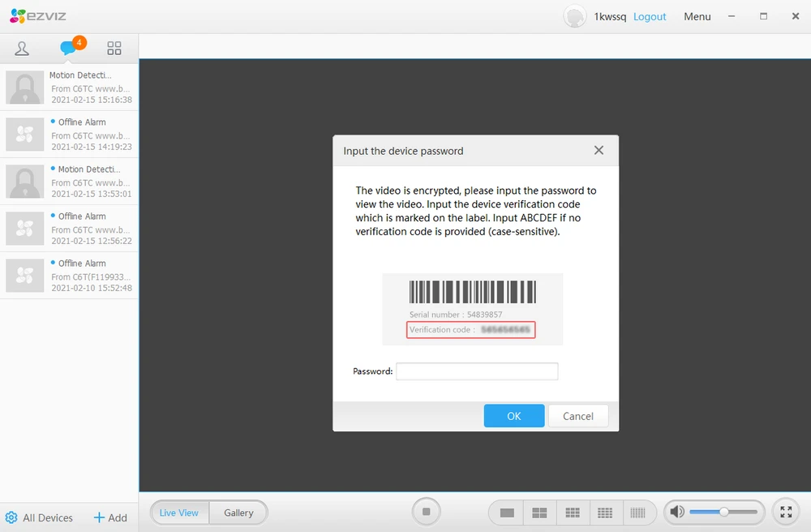Cancel the device password dialog
Image resolution: width=811 pixels, height=532 pixels.
point(577,416)
